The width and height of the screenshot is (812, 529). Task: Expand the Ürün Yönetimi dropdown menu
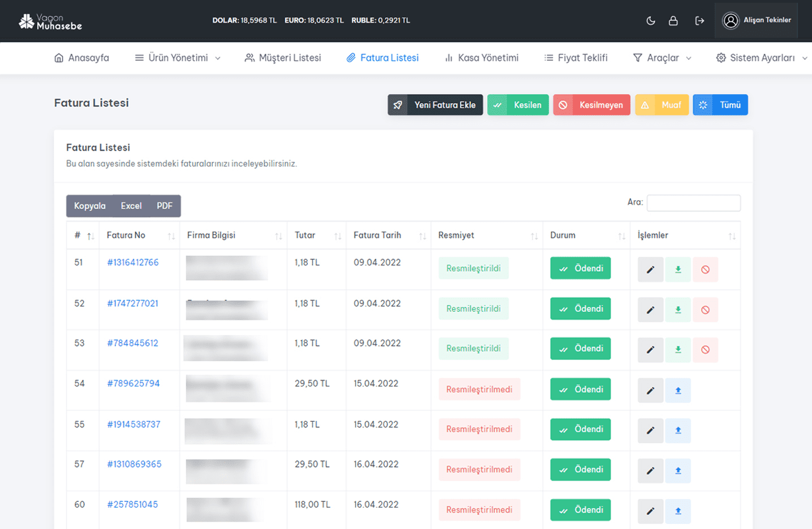178,58
